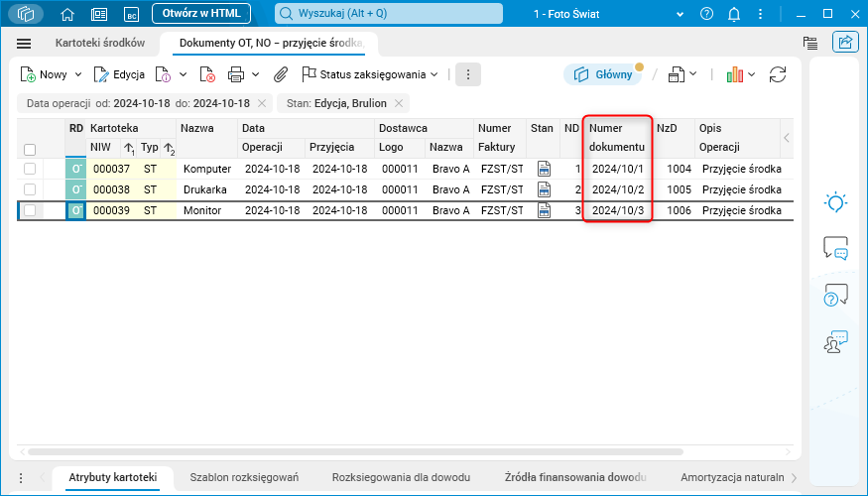Open the home screen icon

[67, 15]
